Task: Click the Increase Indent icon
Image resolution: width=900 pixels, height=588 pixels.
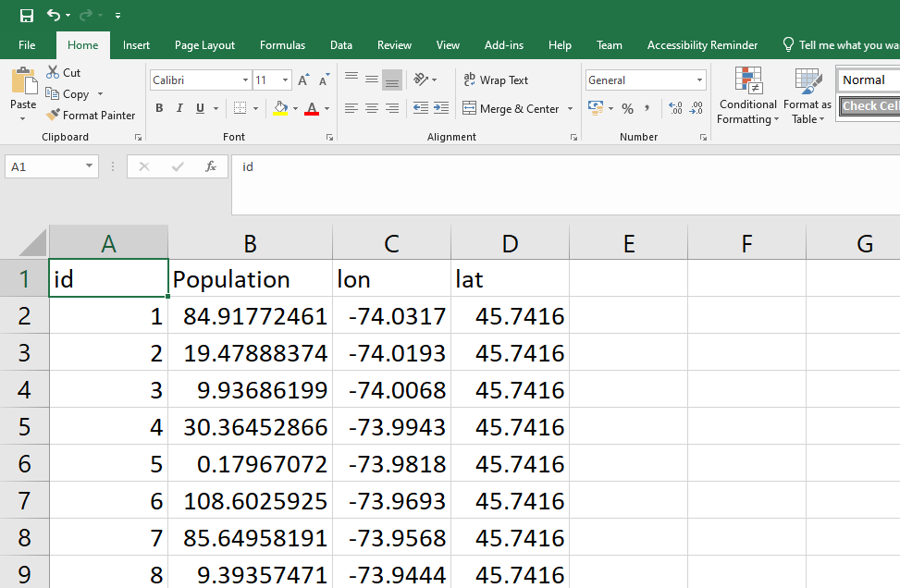Action: [443, 109]
